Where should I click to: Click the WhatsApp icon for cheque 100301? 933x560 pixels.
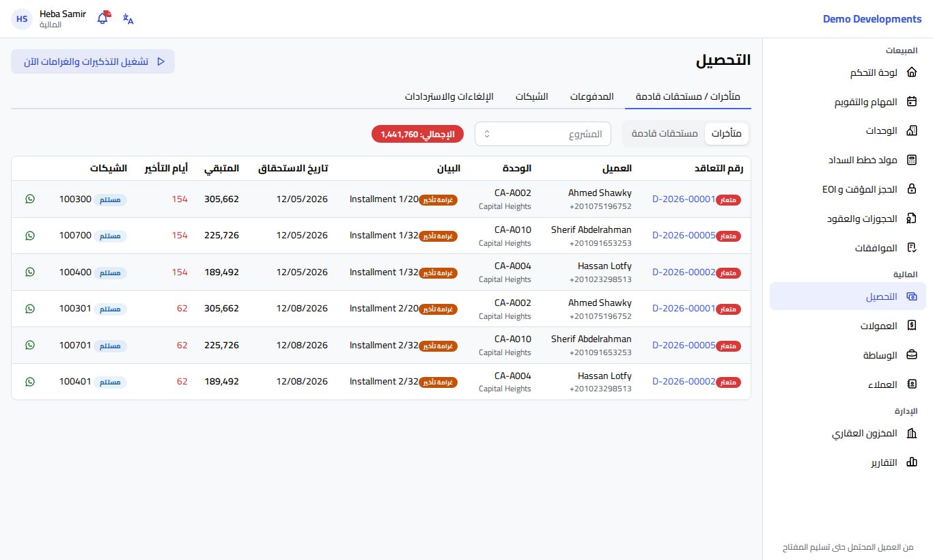point(29,308)
